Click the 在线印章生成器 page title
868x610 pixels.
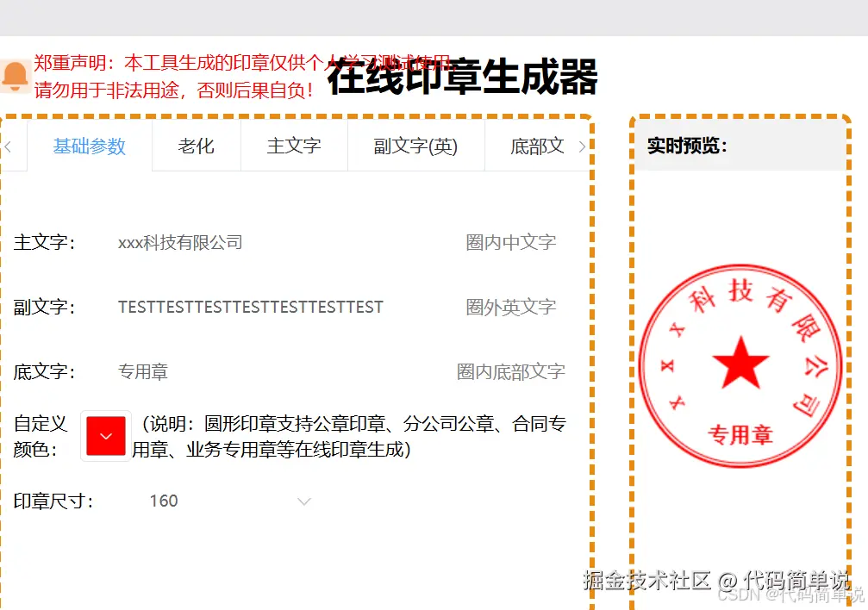pos(463,78)
